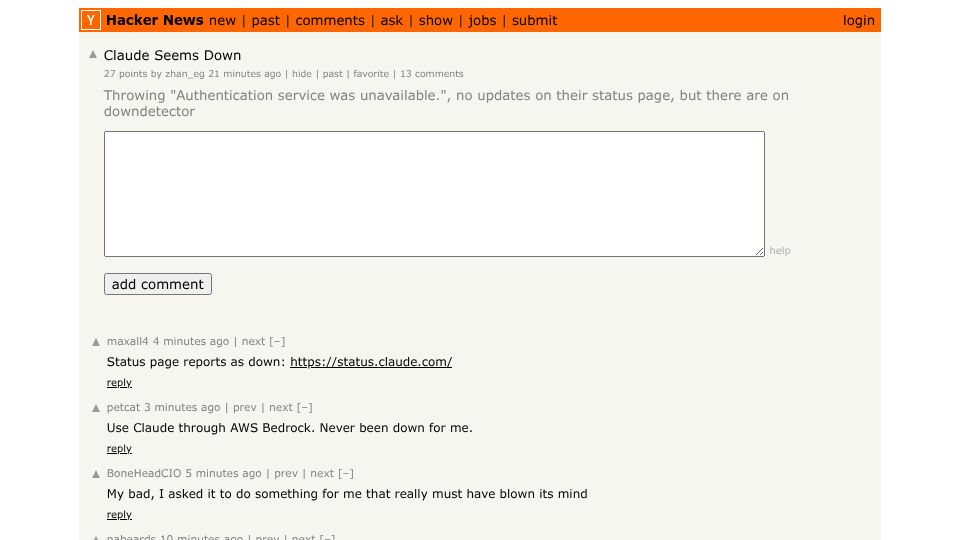Reply to maxall4's comment
This screenshot has height=540, width=960.
(119, 383)
